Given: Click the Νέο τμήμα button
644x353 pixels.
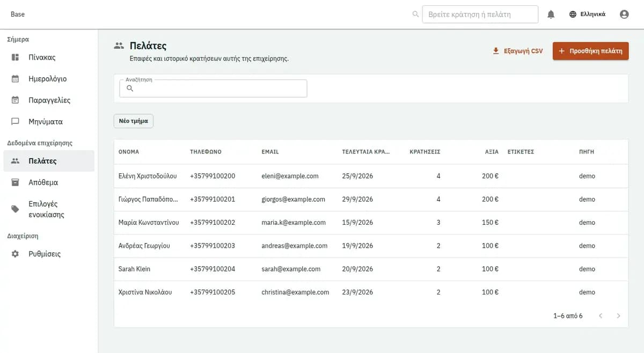Looking at the screenshot, I should click(134, 121).
